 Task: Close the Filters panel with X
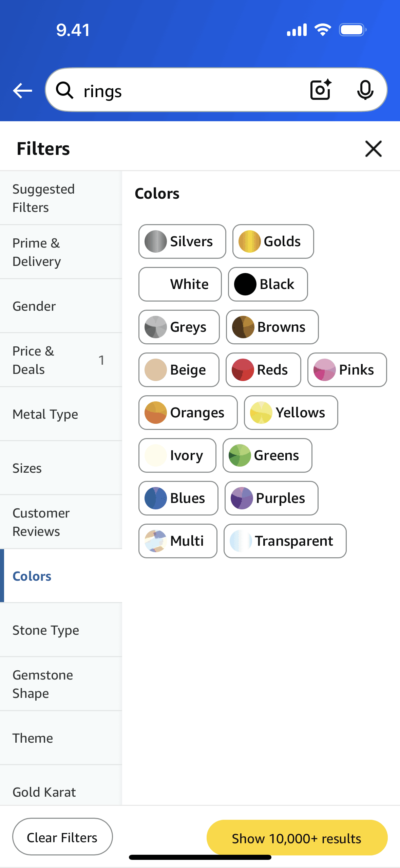(x=373, y=149)
